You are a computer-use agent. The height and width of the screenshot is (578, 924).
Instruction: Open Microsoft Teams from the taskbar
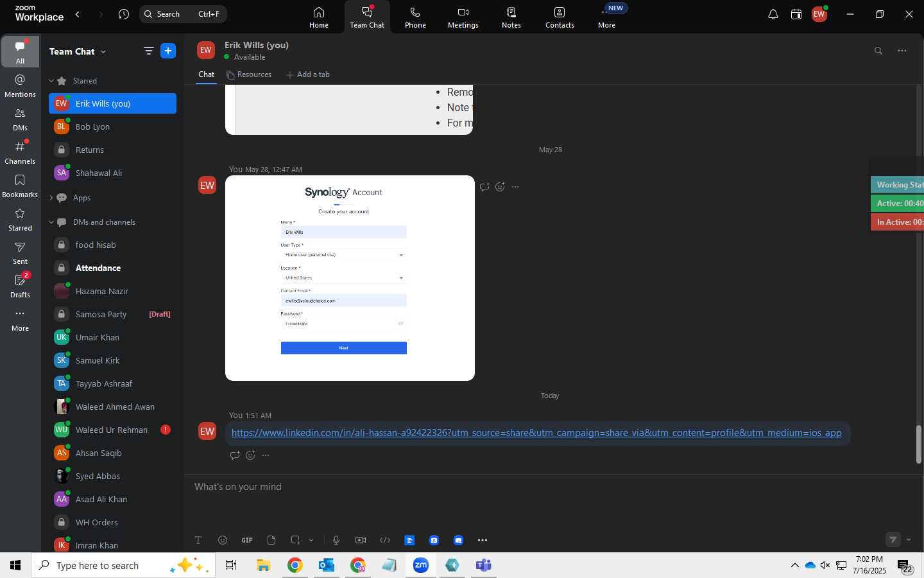483,565
